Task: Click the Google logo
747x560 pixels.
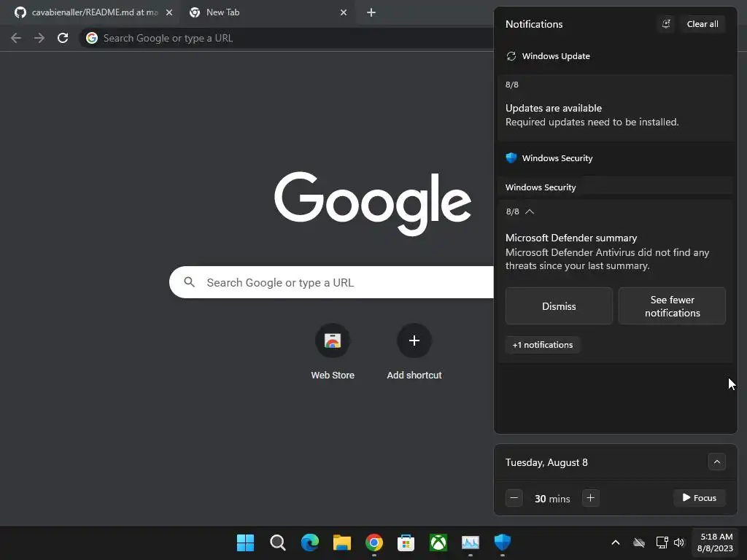Action: pos(373,204)
